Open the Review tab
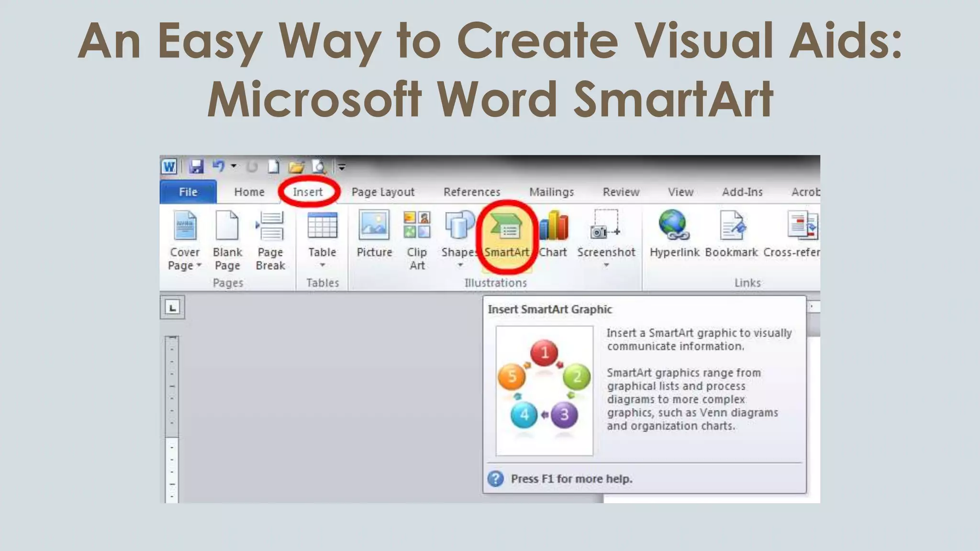The height and width of the screenshot is (551, 980). pyautogui.click(x=621, y=192)
